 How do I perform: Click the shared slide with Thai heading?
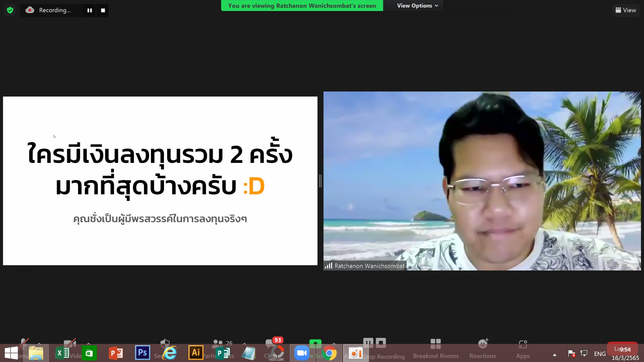point(160,181)
